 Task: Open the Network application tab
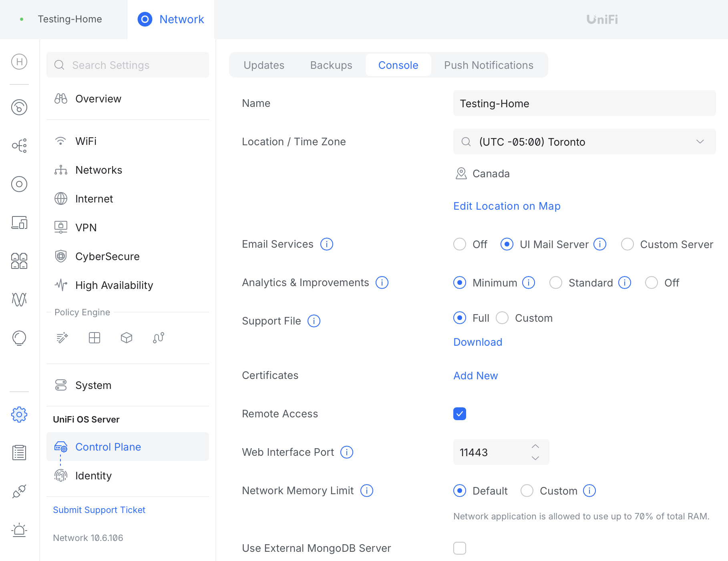(171, 19)
